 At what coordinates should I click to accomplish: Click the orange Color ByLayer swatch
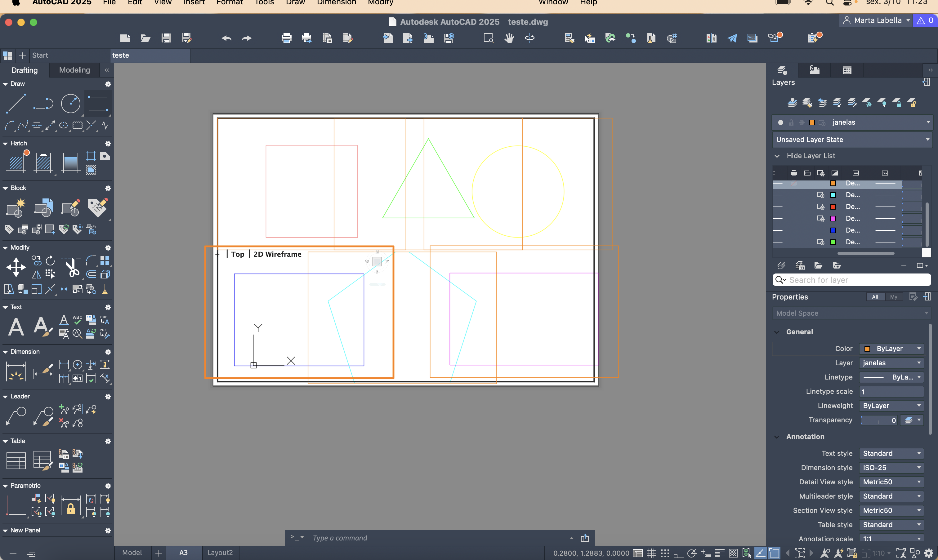pos(867,349)
